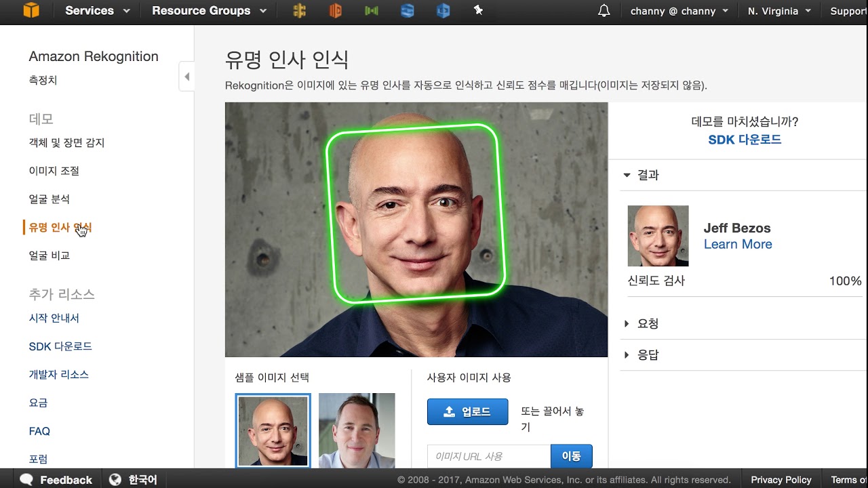Click the Amazon Rekognition sidebar title
The width and height of the screenshot is (868, 488).
94,56
